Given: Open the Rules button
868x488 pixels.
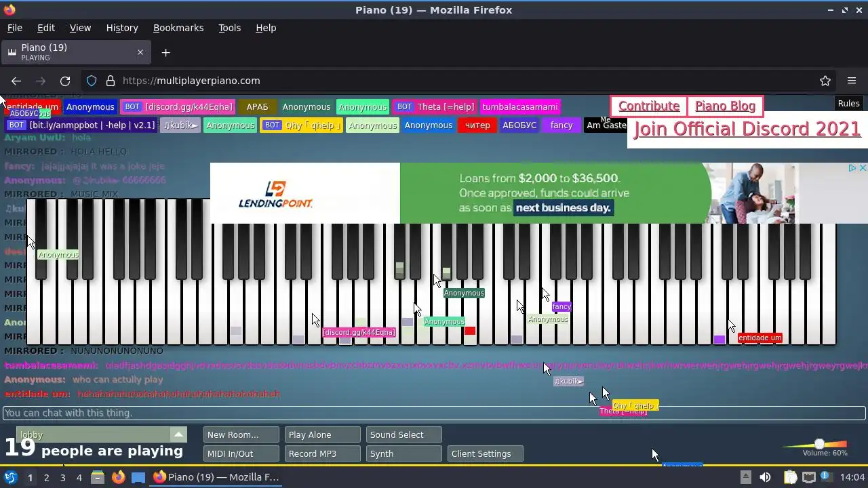Looking at the screenshot, I should click(x=848, y=103).
